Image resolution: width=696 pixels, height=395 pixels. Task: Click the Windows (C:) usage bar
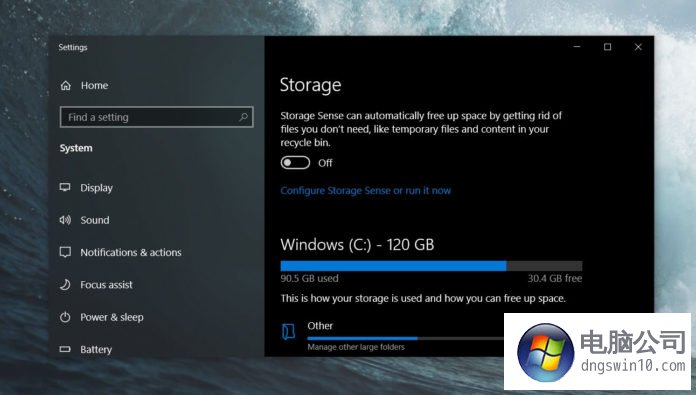click(431, 266)
